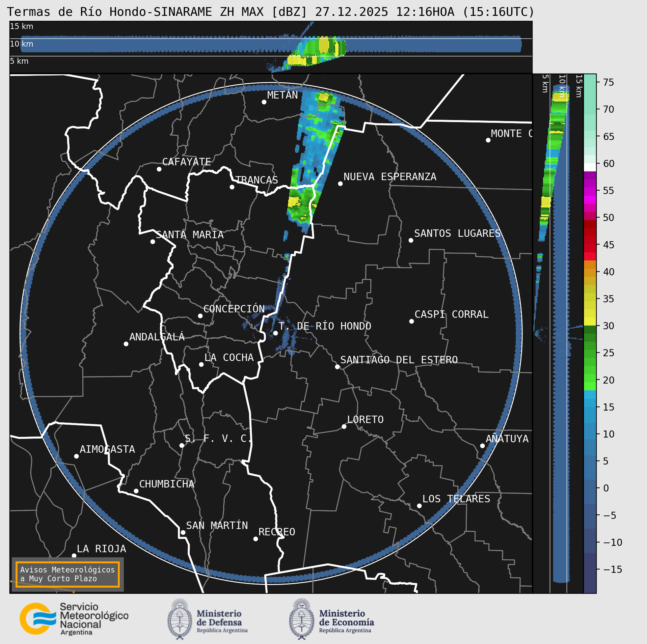Click the Ministerio de Defensa emblem
This screenshot has height=644, width=647.
(x=180, y=619)
